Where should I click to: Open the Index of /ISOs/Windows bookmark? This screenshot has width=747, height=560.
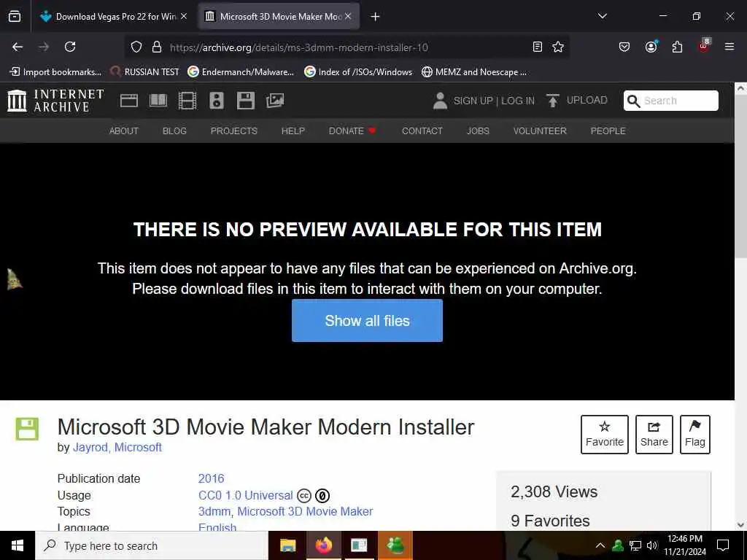(x=358, y=72)
